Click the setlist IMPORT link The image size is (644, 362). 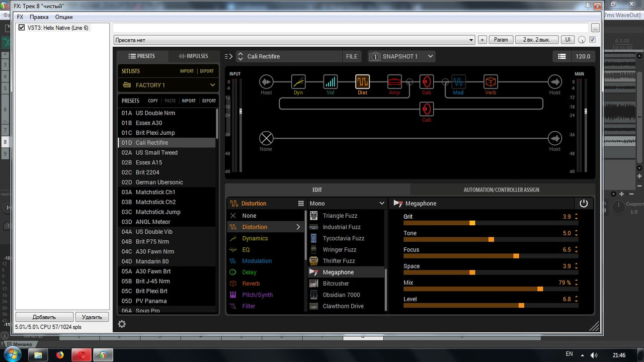click(x=187, y=71)
